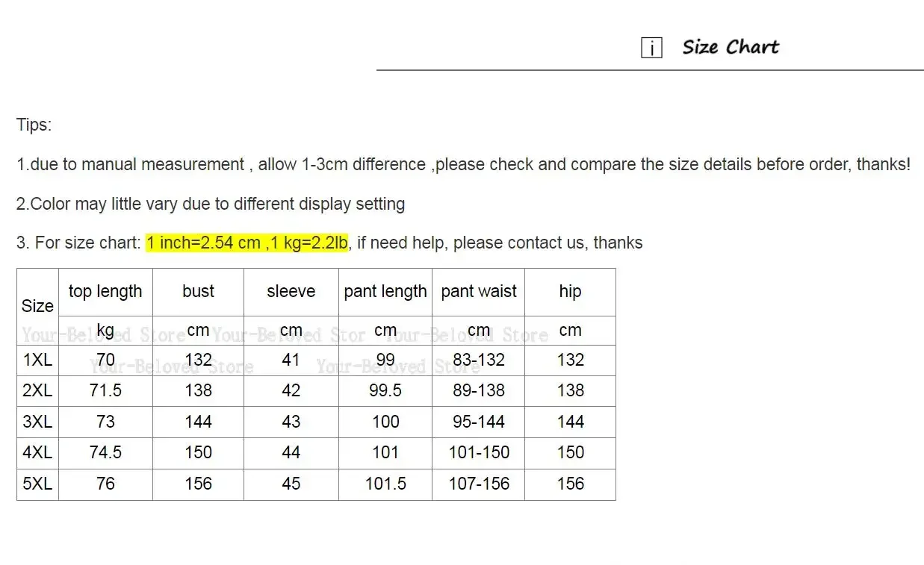
Task: Pick the 4XL size row label
Action: click(x=37, y=452)
